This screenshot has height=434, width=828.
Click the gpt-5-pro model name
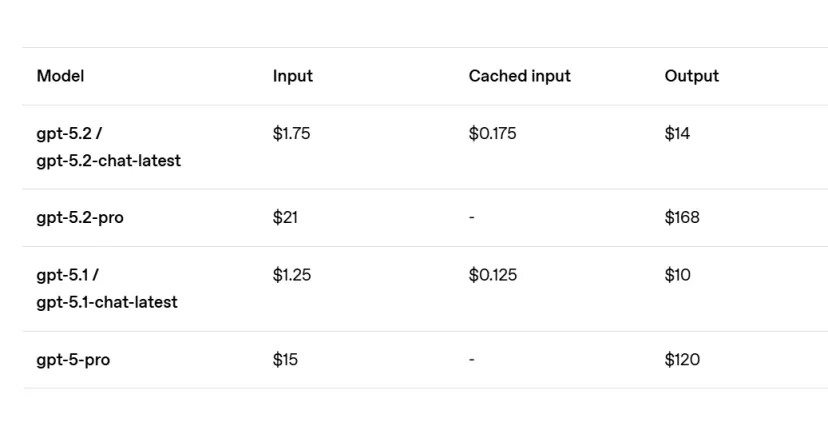[73, 360]
